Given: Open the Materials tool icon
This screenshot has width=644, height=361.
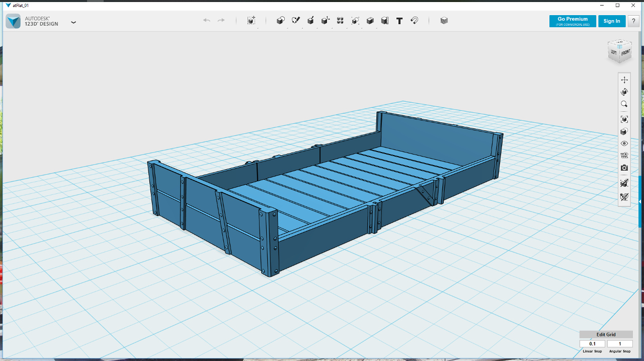Looking at the screenshot, I should (444, 21).
